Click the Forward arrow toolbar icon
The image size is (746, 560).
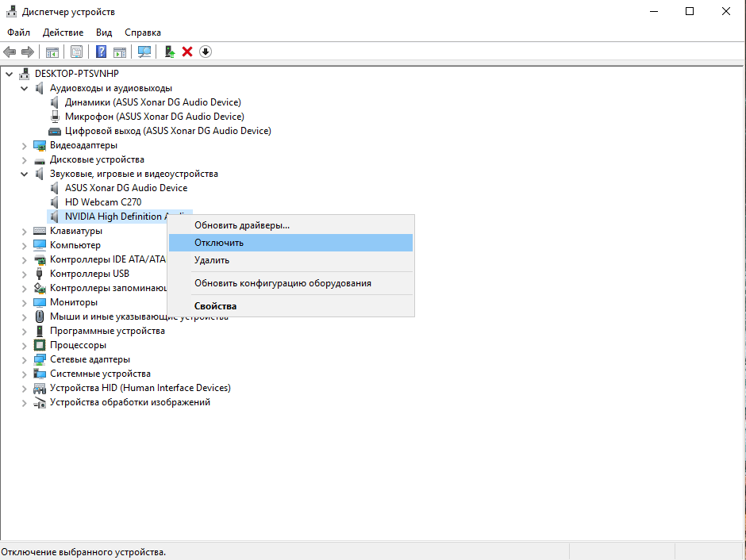(x=28, y=52)
